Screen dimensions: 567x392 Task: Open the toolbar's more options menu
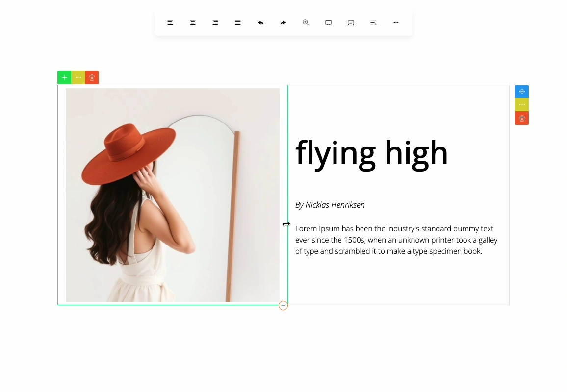(x=396, y=23)
